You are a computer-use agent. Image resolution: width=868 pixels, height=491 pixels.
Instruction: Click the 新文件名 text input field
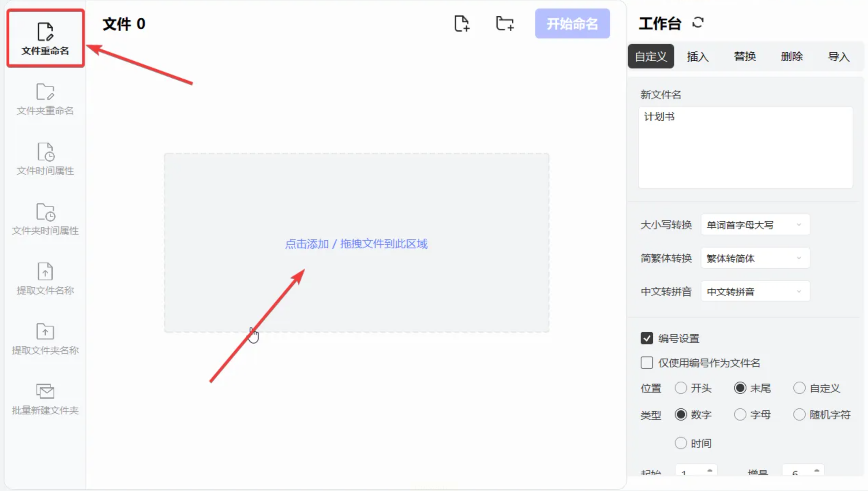point(745,147)
